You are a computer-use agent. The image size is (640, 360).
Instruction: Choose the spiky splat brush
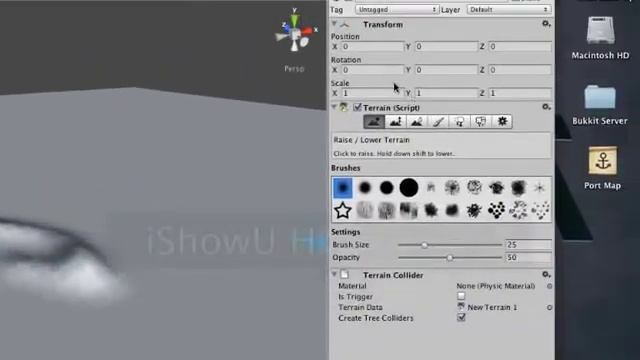tap(474, 210)
